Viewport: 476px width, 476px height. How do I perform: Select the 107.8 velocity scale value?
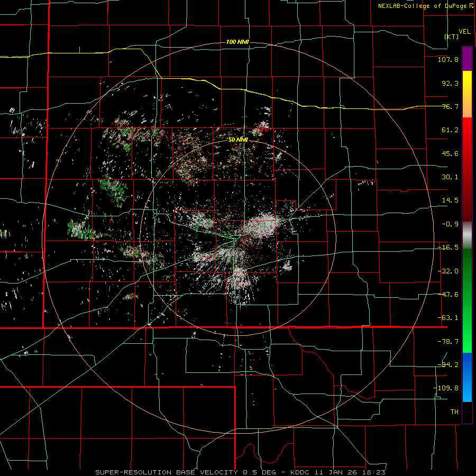pyautogui.click(x=448, y=59)
